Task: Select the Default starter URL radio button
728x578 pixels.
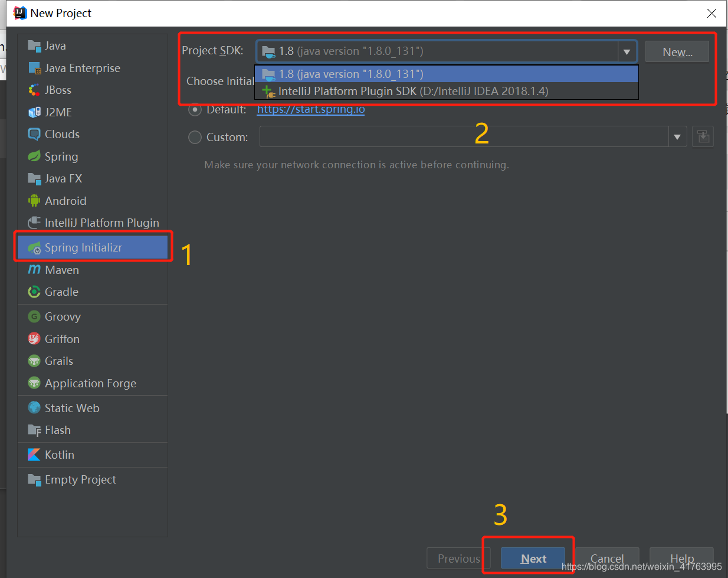Action: (195, 109)
